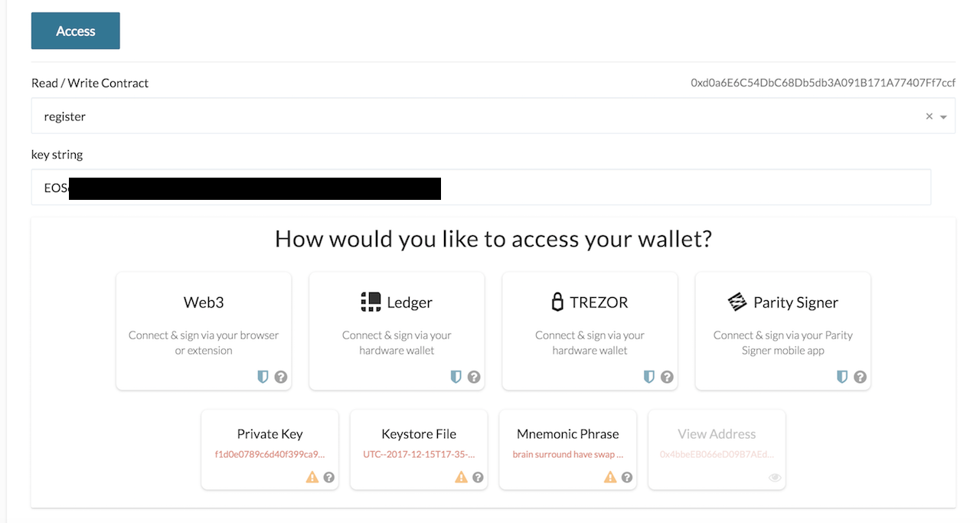Viewport: 980px width, 523px height.
Task: Click the TREZOR lock icon
Action: coord(557,302)
